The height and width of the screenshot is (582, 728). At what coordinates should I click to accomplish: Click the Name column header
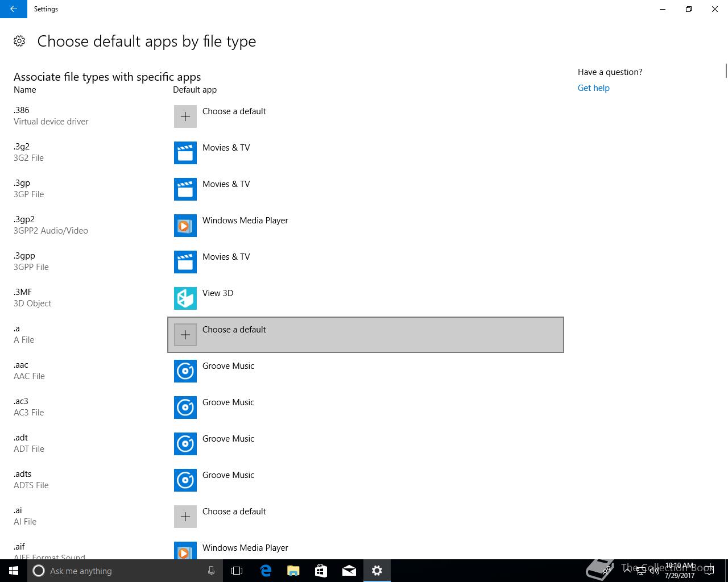point(25,90)
